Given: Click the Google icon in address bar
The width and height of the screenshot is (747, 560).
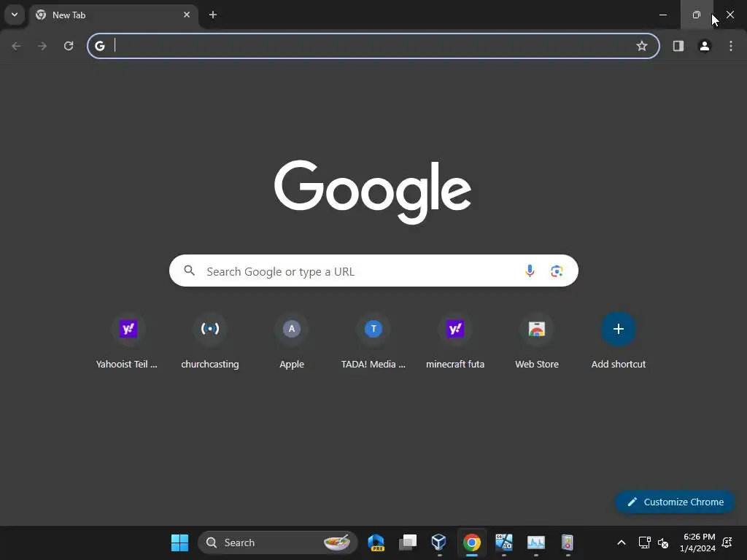Looking at the screenshot, I should (99, 46).
